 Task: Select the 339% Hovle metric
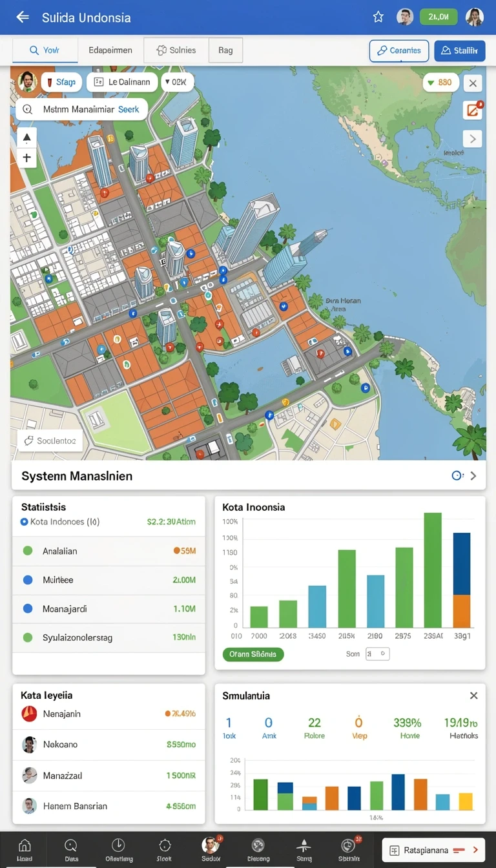pyautogui.click(x=408, y=728)
